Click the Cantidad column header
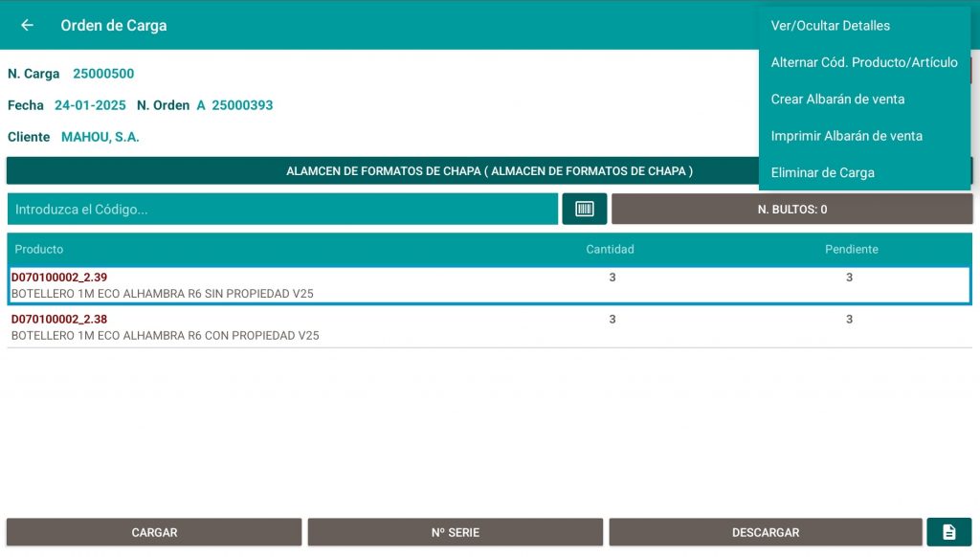The image size is (980, 557). [x=610, y=249]
